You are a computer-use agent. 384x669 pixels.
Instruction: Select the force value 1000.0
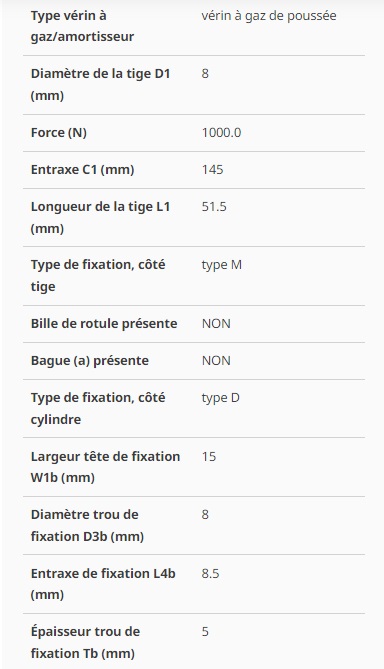click(221, 133)
